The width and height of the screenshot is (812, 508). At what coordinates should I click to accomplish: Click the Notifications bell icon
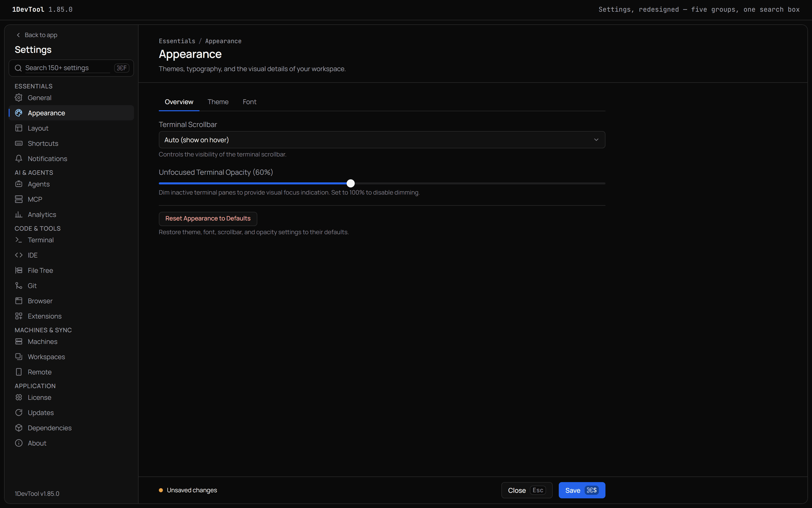19,158
